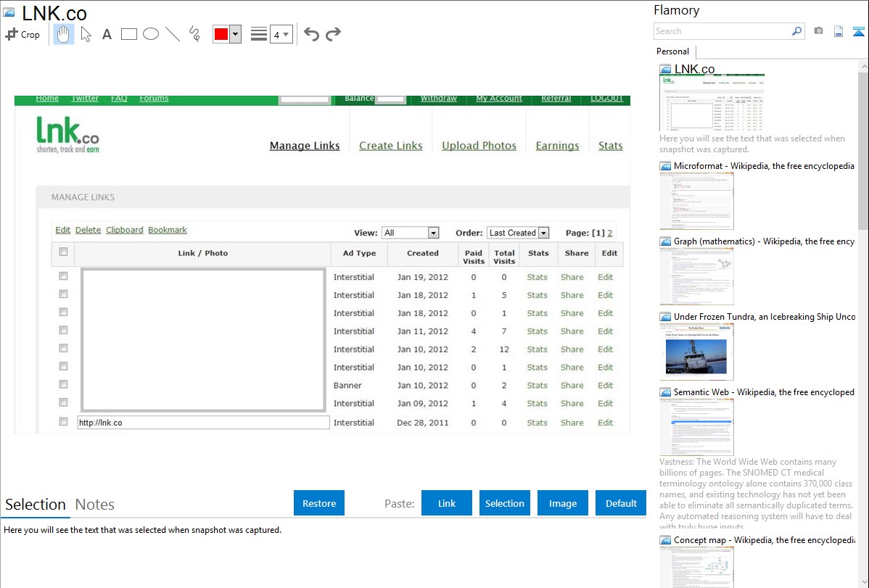Pick the rectangle shape tool
This screenshot has width=869, height=588.
click(x=129, y=34)
